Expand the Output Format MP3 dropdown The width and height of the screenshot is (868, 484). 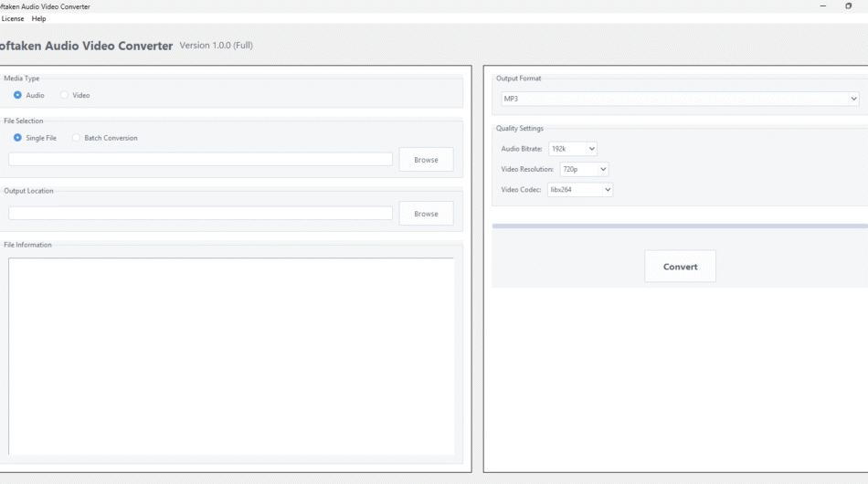680,99
